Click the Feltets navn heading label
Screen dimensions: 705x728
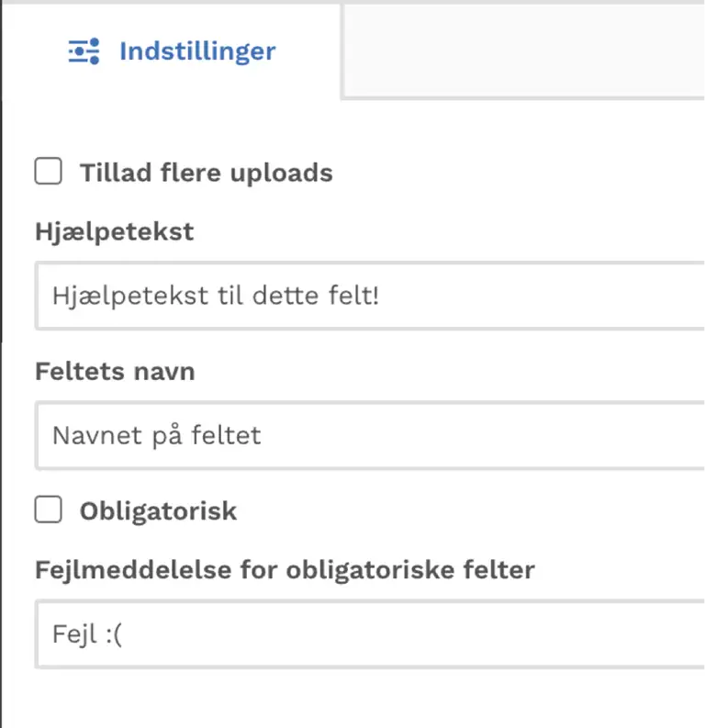pos(115,372)
